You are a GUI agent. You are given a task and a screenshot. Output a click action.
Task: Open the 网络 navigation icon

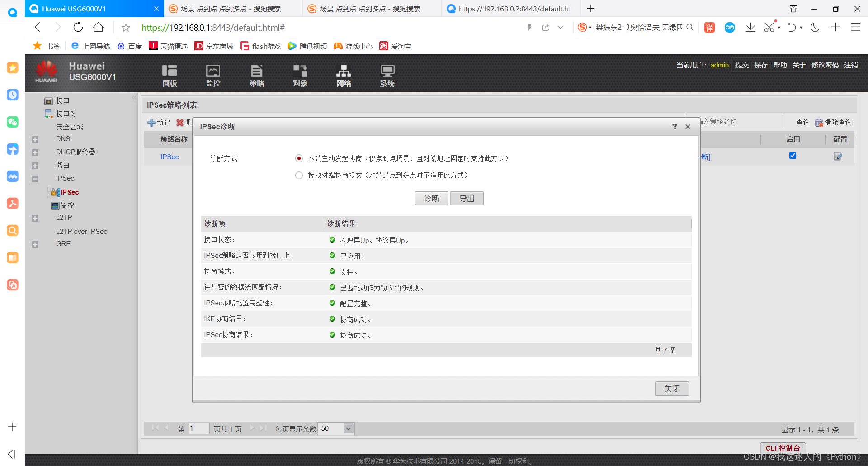344,75
